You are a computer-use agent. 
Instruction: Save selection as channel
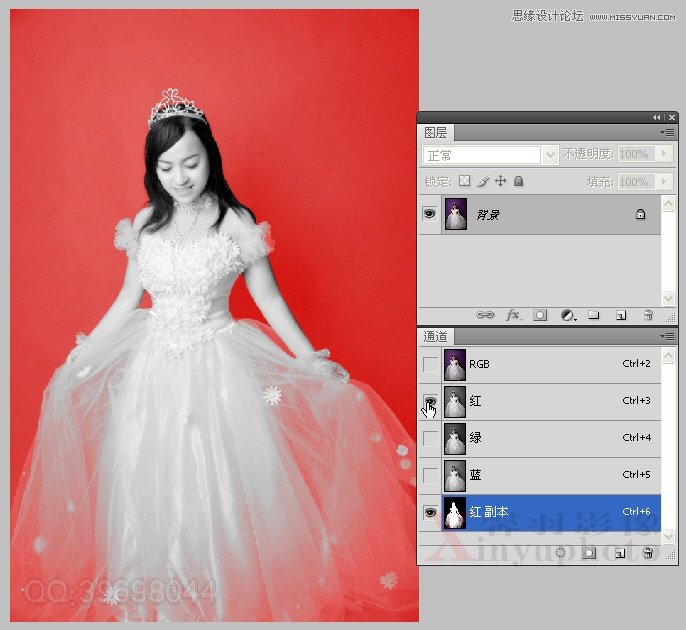(589, 553)
